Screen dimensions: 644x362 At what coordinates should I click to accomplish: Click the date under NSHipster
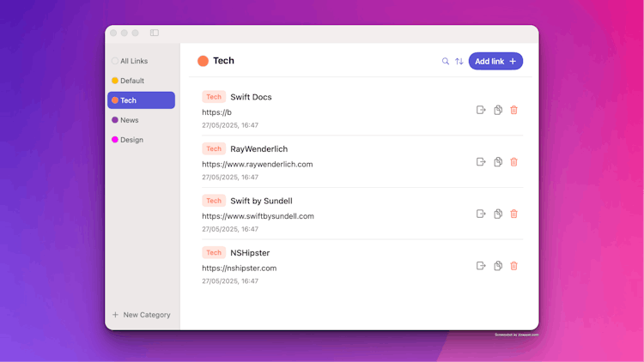click(230, 281)
